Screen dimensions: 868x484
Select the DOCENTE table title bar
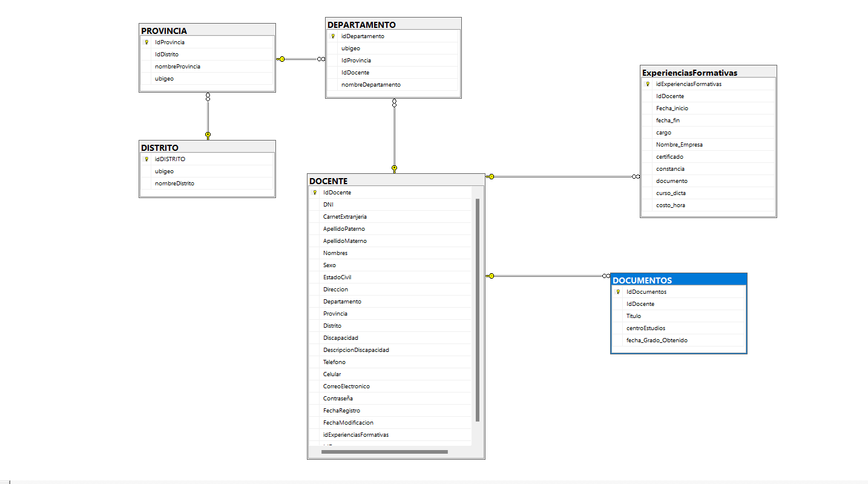click(x=394, y=181)
